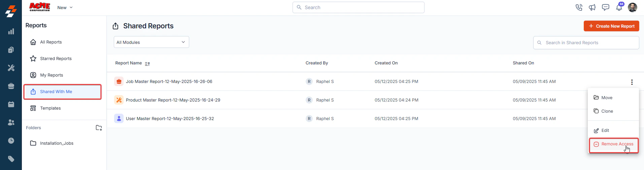Viewport: 644px width, 170px height.
Task: Open three-dot menu for Job Master Report
Action: pyautogui.click(x=632, y=82)
